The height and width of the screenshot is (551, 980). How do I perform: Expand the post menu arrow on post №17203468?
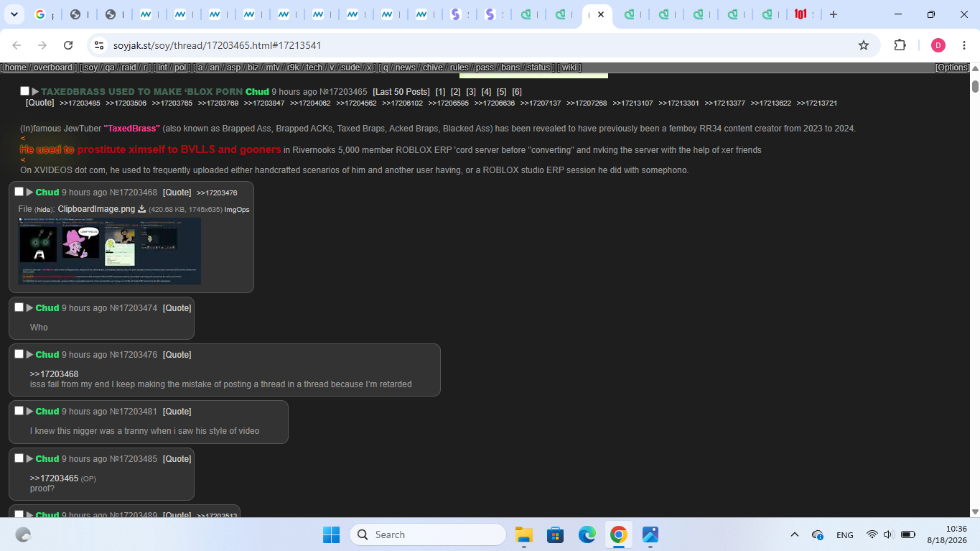click(29, 193)
